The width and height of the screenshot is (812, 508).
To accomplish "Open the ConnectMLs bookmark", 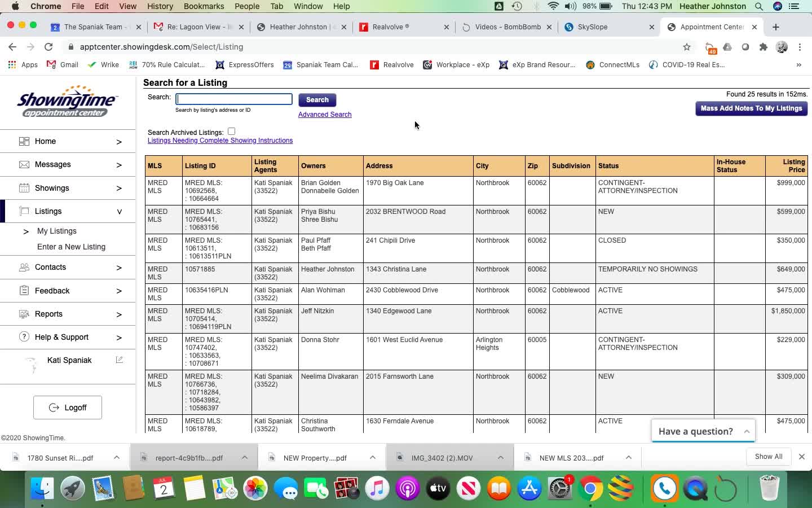I will pyautogui.click(x=613, y=65).
